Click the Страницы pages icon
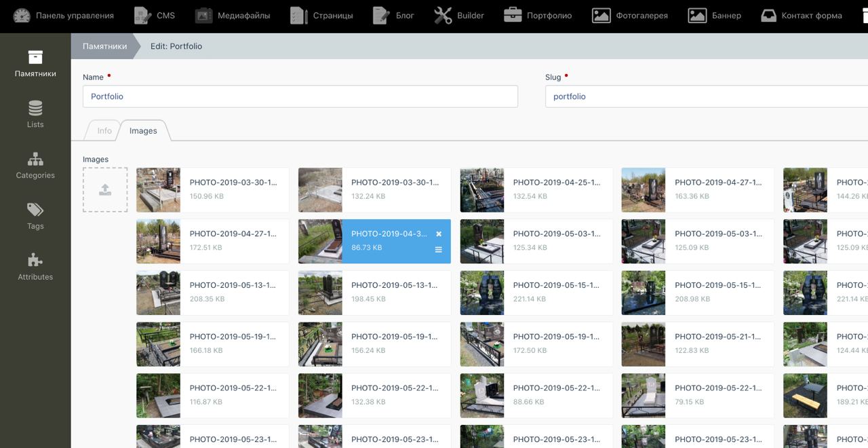Screen dimensions: 868x448 [299, 16]
